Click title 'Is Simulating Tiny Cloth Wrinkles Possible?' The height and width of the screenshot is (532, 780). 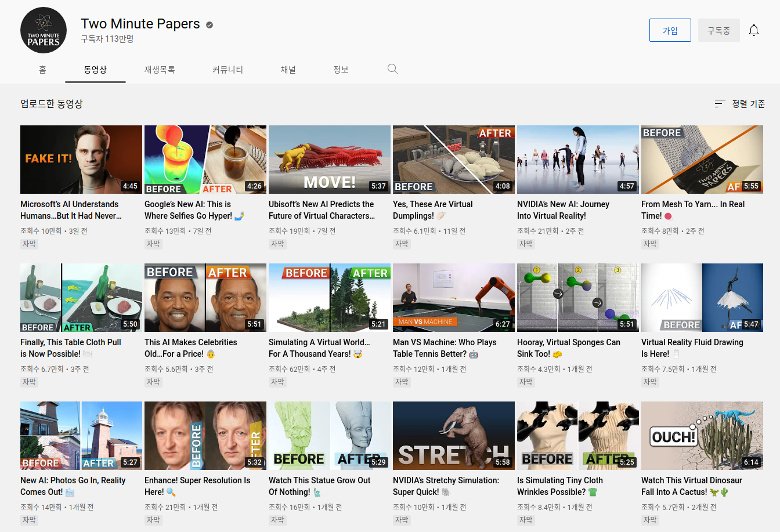point(559,486)
